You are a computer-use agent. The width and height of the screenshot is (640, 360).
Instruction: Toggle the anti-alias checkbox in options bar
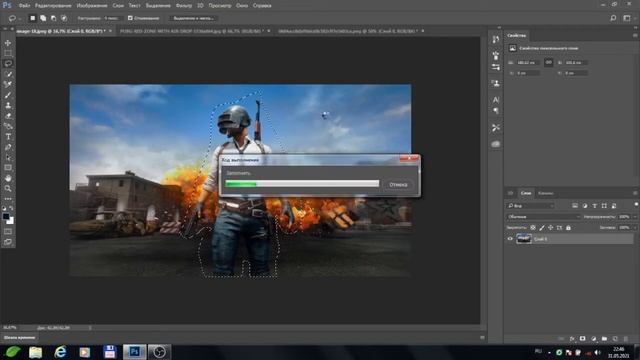130,18
